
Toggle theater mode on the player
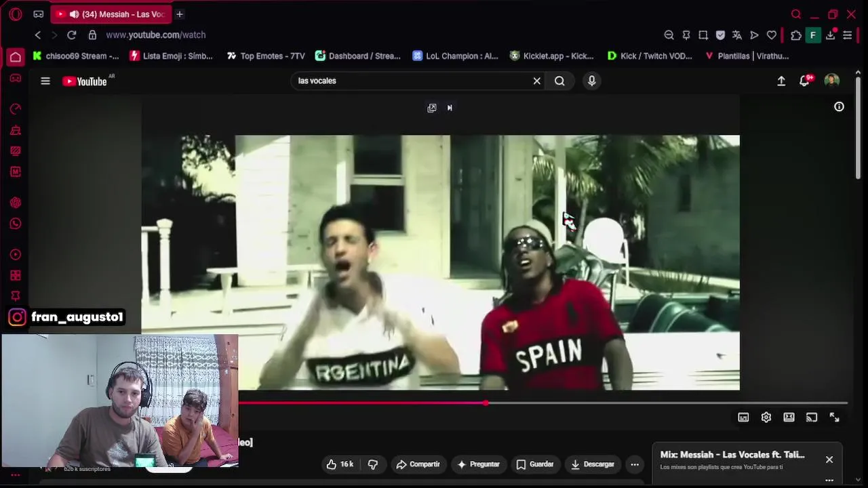[x=789, y=418]
